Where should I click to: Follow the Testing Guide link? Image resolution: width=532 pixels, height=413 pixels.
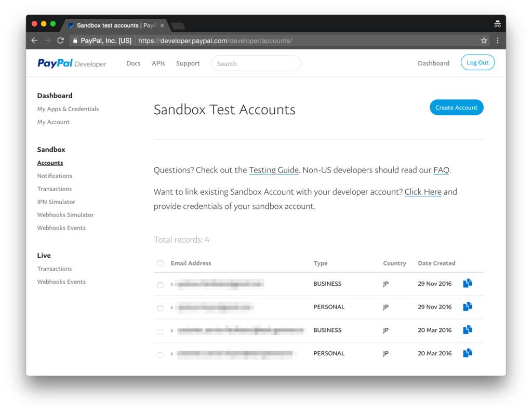(x=273, y=170)
